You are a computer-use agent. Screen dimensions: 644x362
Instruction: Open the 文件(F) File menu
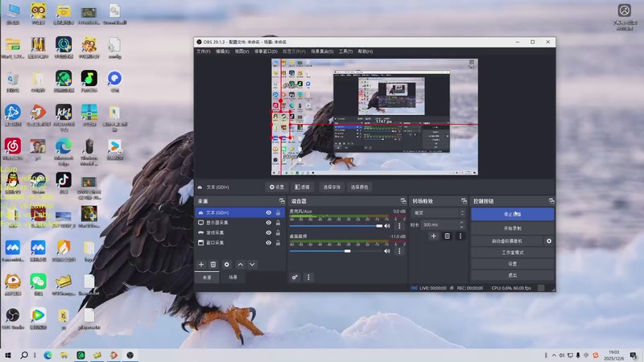pos(204,51)
